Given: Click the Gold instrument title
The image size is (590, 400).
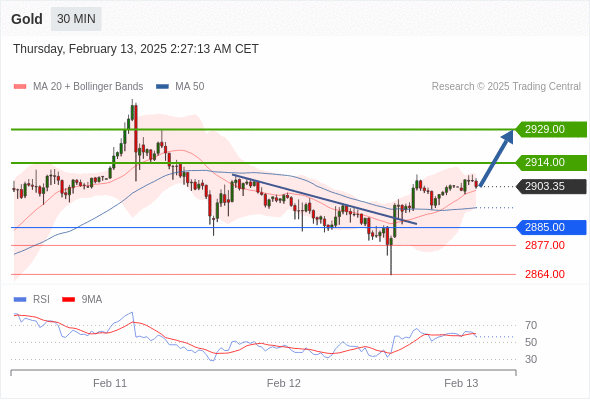Looking at the screenshot, I should tap(27, 19).
